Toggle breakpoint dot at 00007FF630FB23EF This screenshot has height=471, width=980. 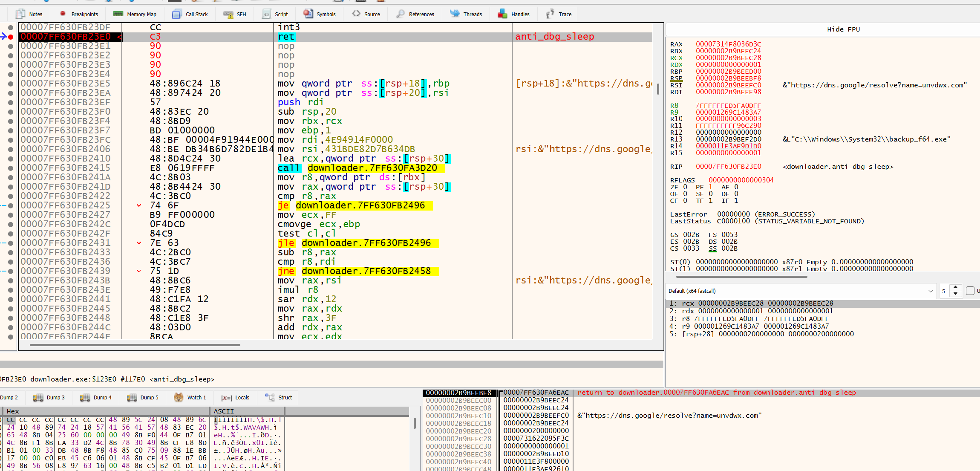11,102
